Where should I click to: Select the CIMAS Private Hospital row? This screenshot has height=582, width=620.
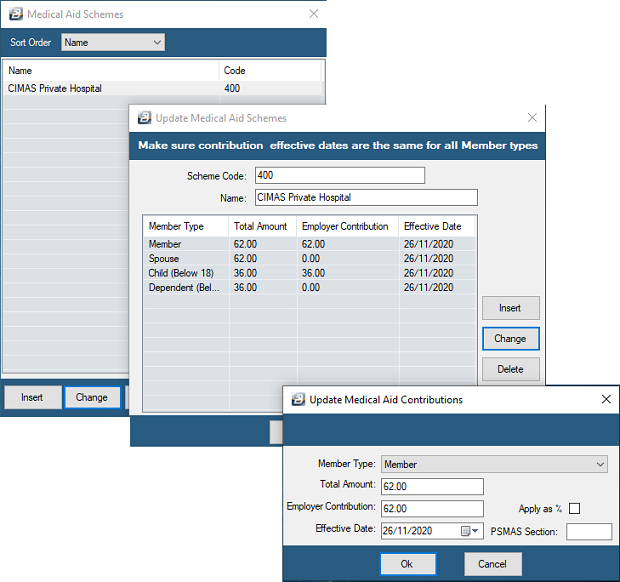pyautogui.click(x=163, y=88)
